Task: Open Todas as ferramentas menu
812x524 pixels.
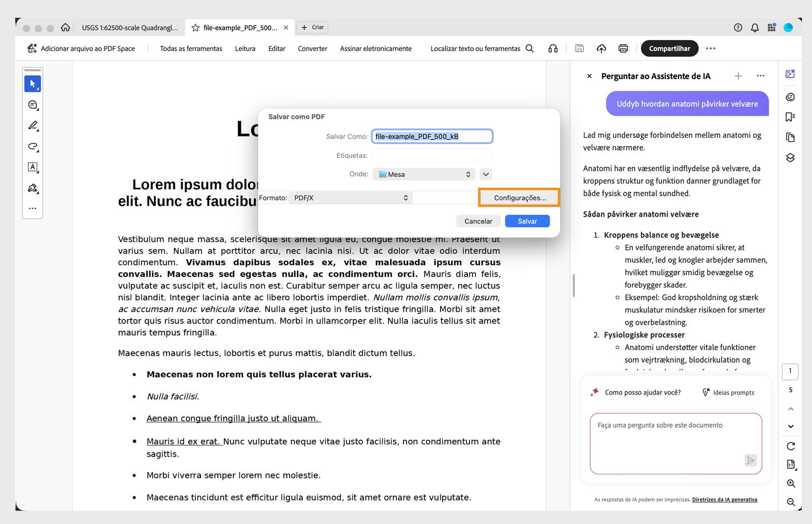Action: 191,49
